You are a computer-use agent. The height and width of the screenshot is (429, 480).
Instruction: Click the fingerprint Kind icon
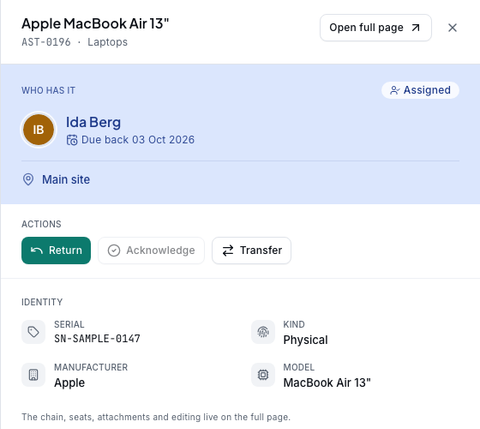[263, 332]
